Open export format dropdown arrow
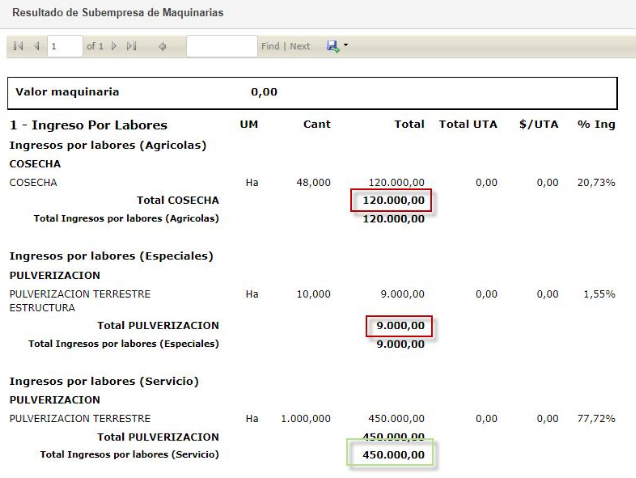Image resolution: width=636 pixels, height=478 pixels. (x=346, y=45)
